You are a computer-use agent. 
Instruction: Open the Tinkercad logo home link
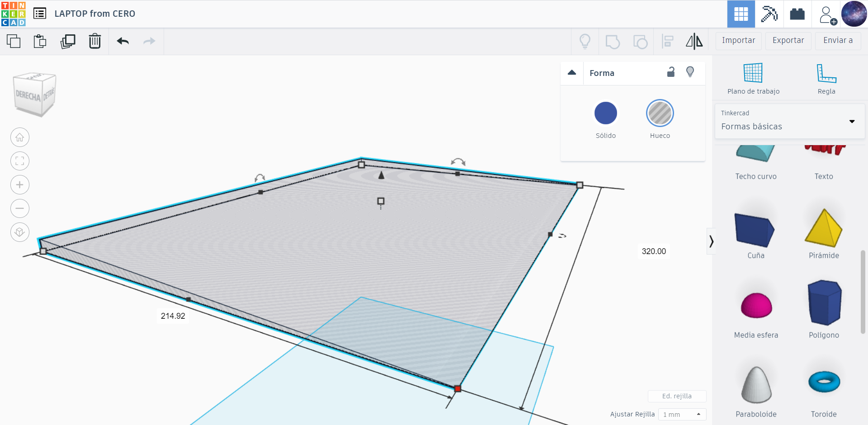(x=14, y=14)
